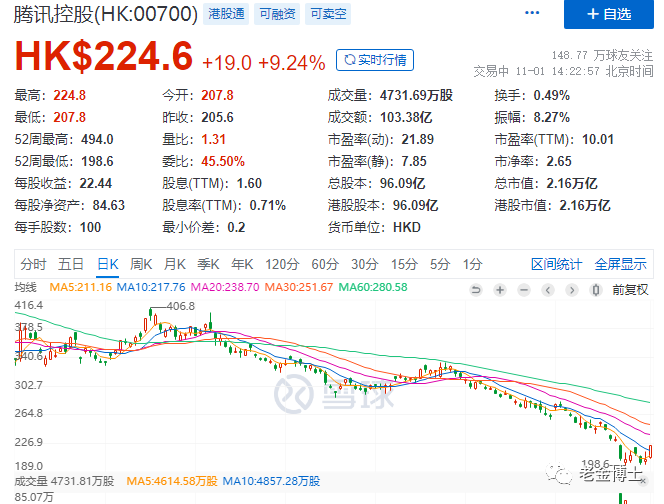
Task: Move chart right with right chevron icon
Action: click(x=572, y=290)
